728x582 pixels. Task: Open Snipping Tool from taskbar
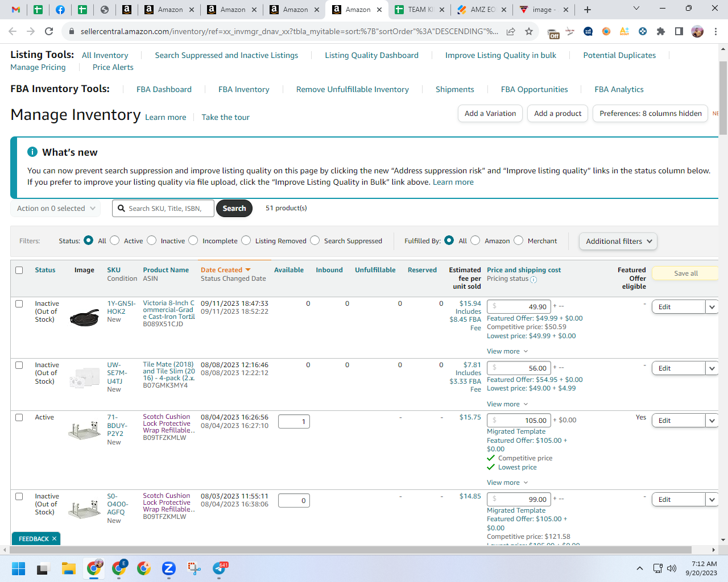point(194,568)
